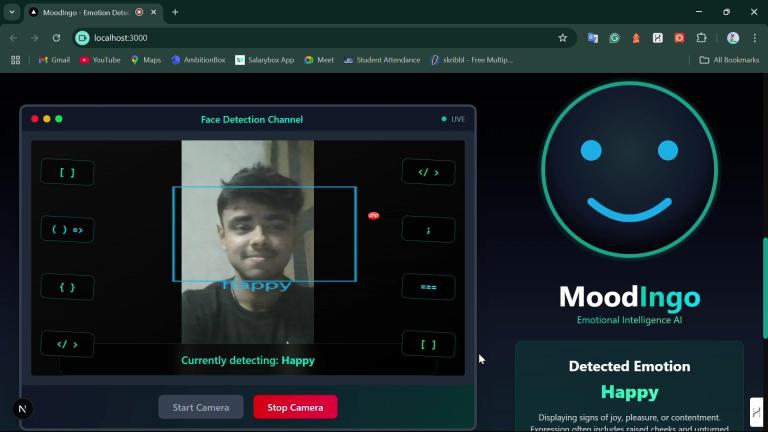Viewport: 768px width, 432px height.
Task: Open the Meet bookmark
Action: coord(319,60)
